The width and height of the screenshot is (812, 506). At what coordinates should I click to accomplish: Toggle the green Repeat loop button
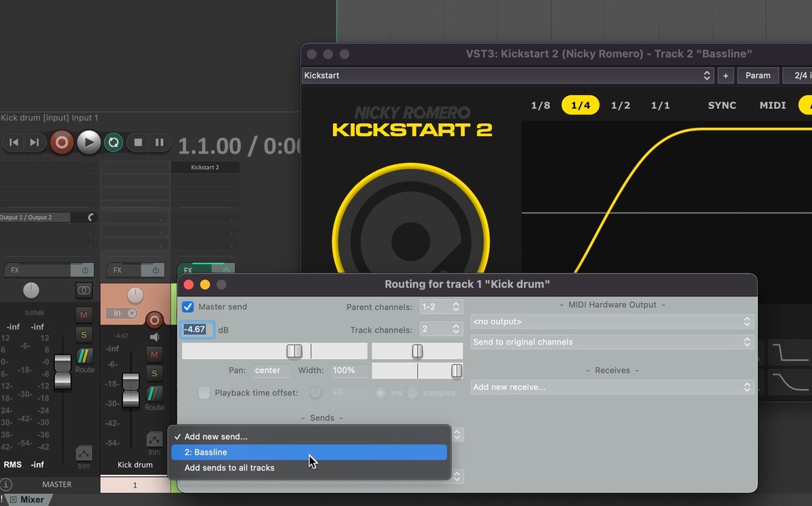click(114, 143)
